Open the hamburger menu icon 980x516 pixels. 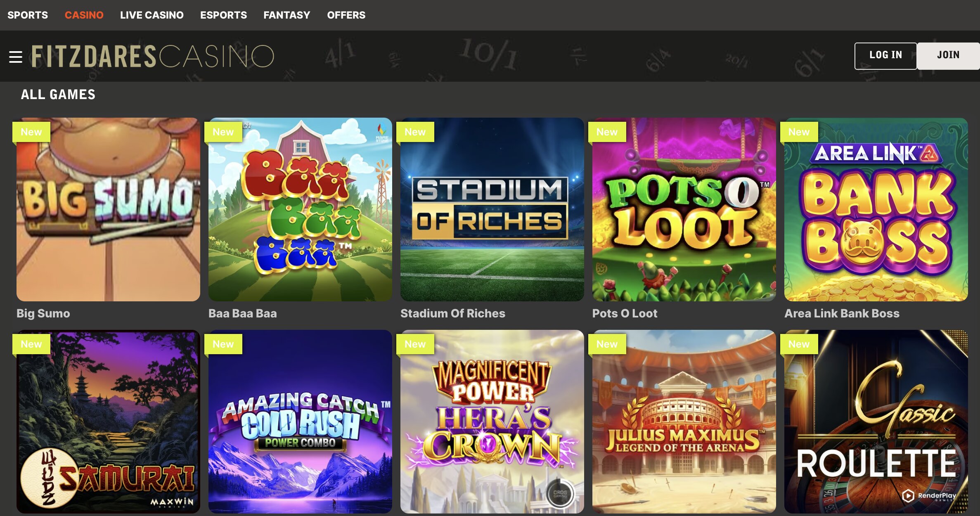[16, 57]
